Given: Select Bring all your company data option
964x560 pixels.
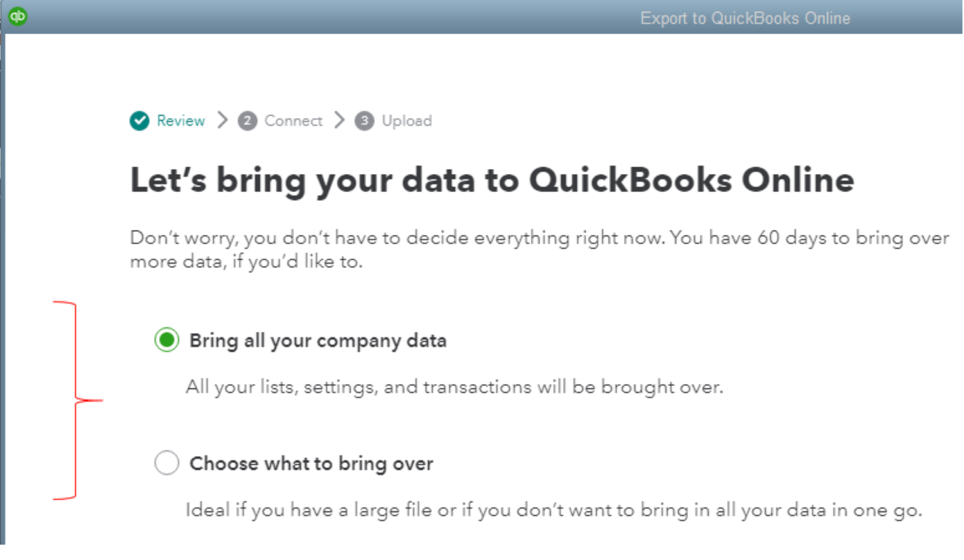Looking at the screenshot, I should click(167, 340).
